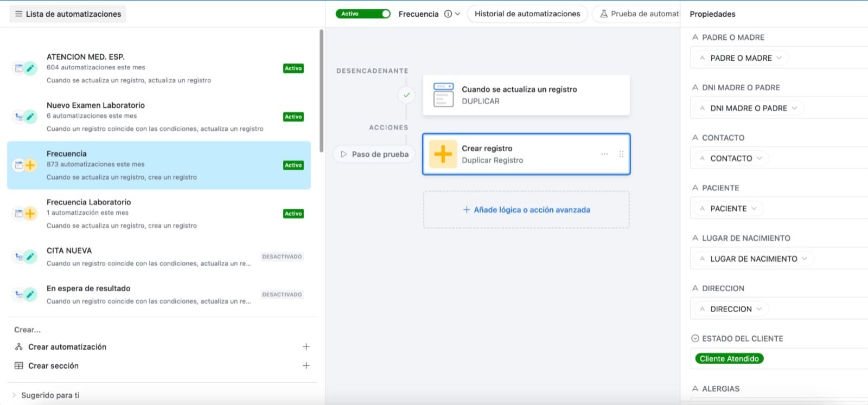This screenshot has height=405, width=868.
Task: Open the Lista de automatizaciones menu
Action: pos(68,14)
